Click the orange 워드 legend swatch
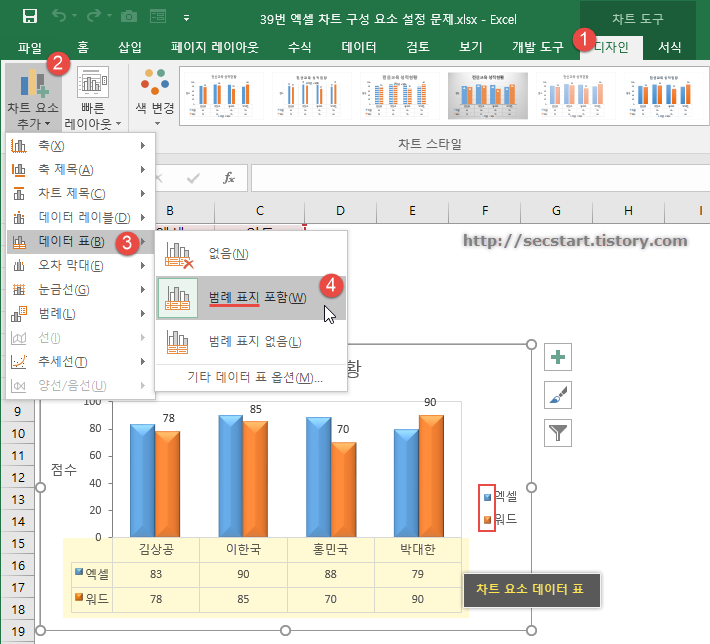This screenshot has width=710, height=644. tap(487, 520)
